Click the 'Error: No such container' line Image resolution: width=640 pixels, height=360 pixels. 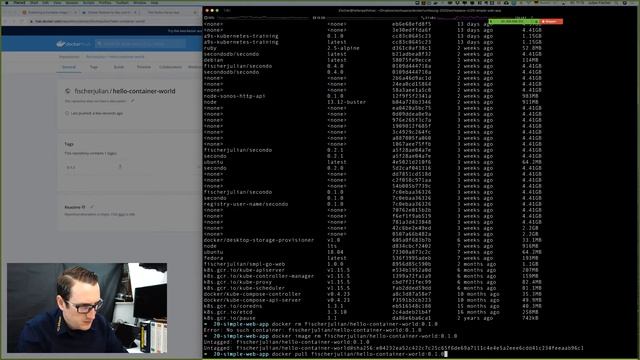(312, 330)
